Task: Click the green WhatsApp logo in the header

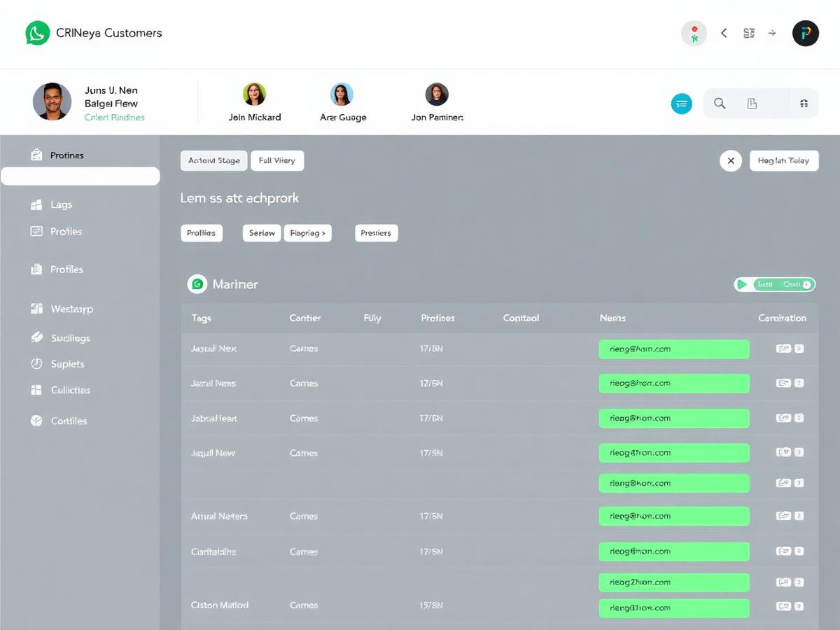Action: pos(38,33)
